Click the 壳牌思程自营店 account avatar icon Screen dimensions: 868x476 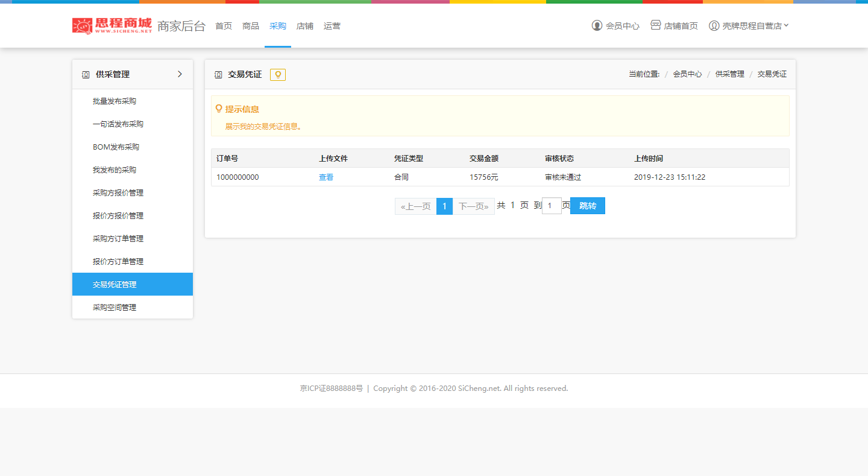point(714,25)
